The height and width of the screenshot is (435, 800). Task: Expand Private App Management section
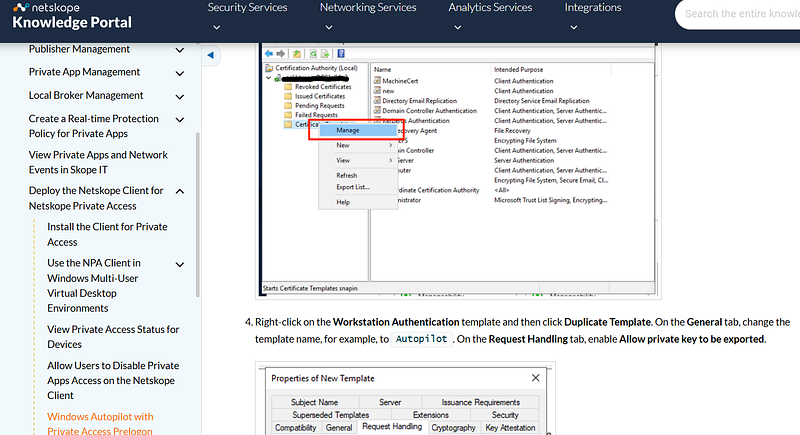(180, 73)
